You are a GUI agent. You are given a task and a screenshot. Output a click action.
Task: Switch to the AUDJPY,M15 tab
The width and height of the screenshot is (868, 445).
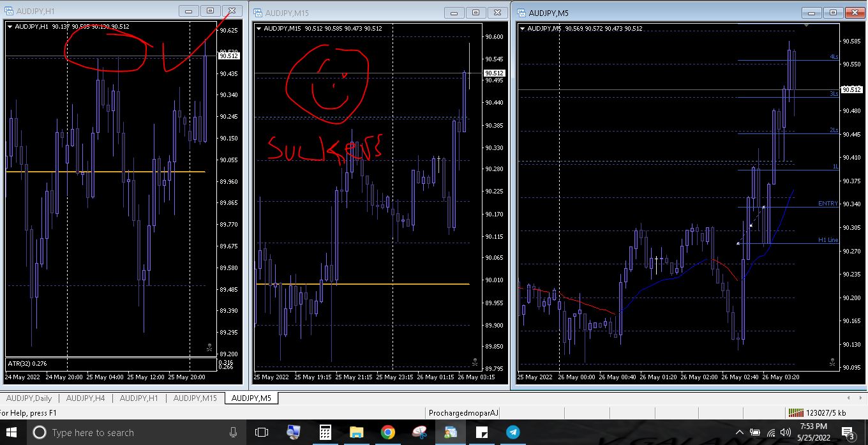[195, 398]
